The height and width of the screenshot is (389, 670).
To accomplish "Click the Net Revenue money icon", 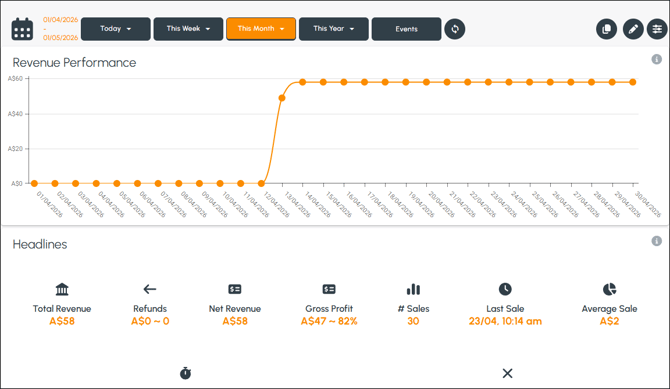I will click(235, 289).
